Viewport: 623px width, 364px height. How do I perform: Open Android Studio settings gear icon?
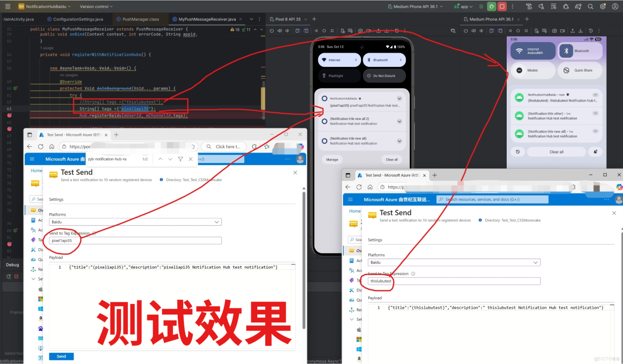(x=602, y=6)
